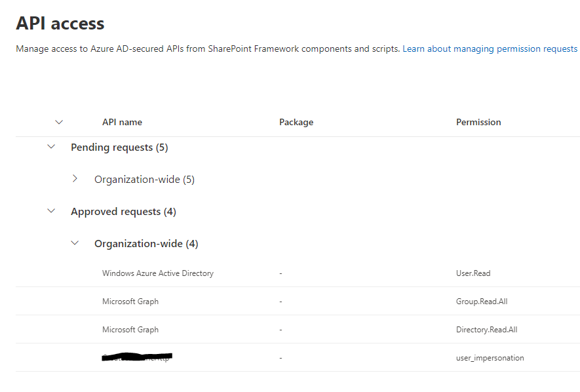Open the chevron in the table header row
This screenshot has width=580, height=392.
59,122
